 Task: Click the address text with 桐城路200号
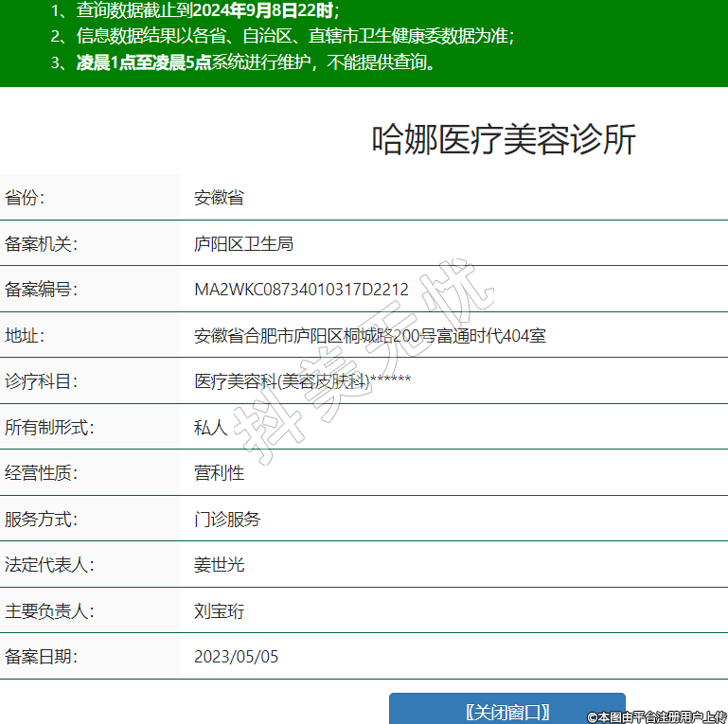coord(369,335)
